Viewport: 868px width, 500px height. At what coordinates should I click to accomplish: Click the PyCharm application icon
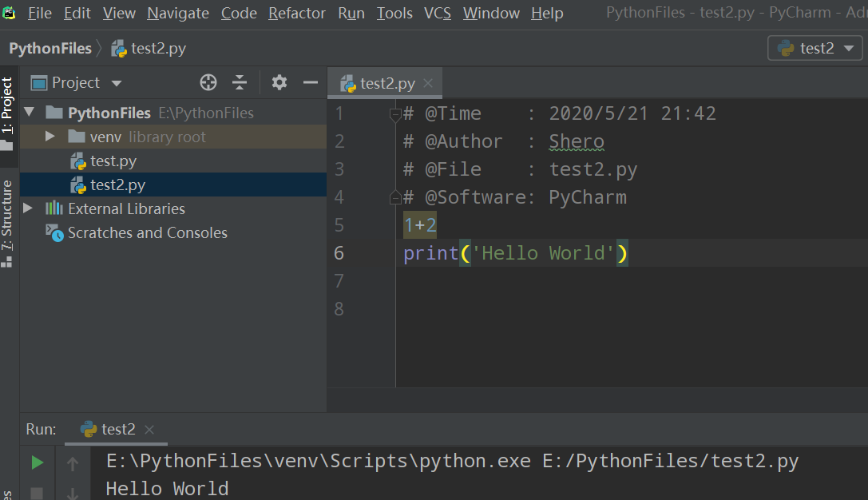coord(9,12)
